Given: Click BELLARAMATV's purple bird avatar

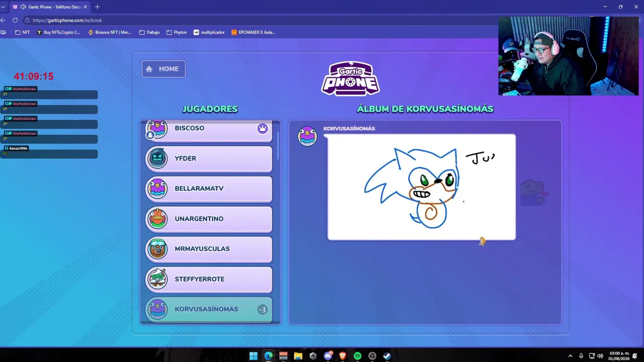Looking at the screenshot, I should coord(157,189).
